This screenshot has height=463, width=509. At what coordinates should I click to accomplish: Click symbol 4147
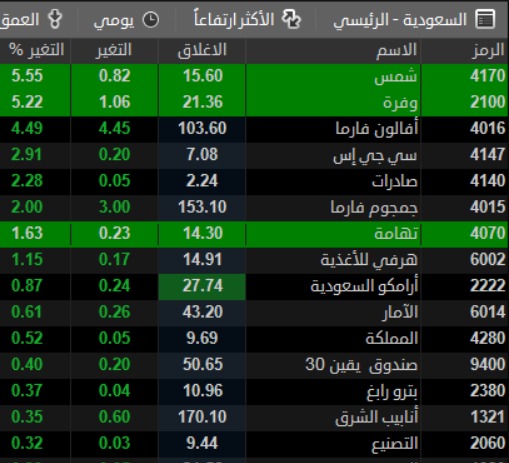487,155
